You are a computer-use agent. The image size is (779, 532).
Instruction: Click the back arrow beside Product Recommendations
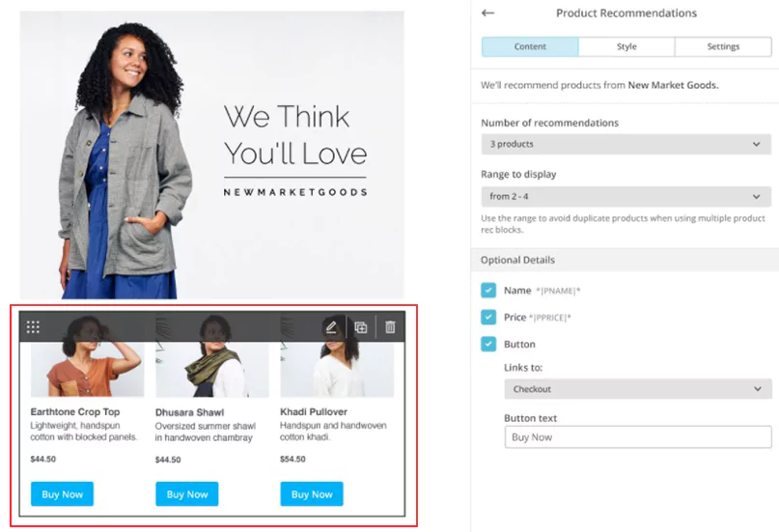click(487, 14)
